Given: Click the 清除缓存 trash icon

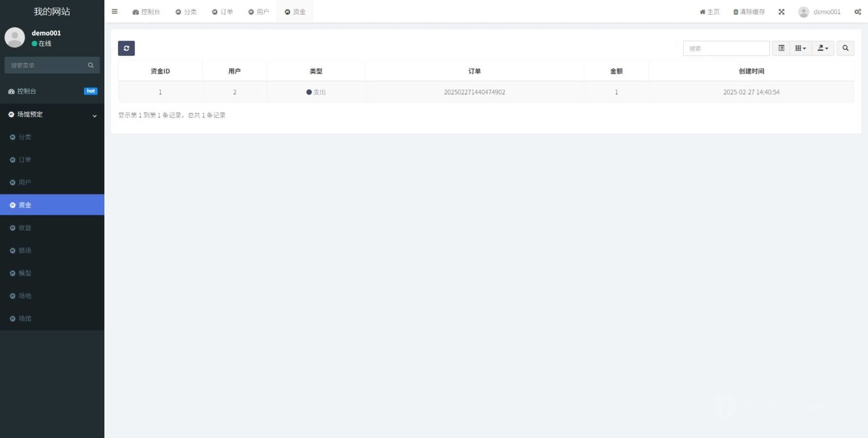Looking at the screenshot, I should click(x=736, y=12).
